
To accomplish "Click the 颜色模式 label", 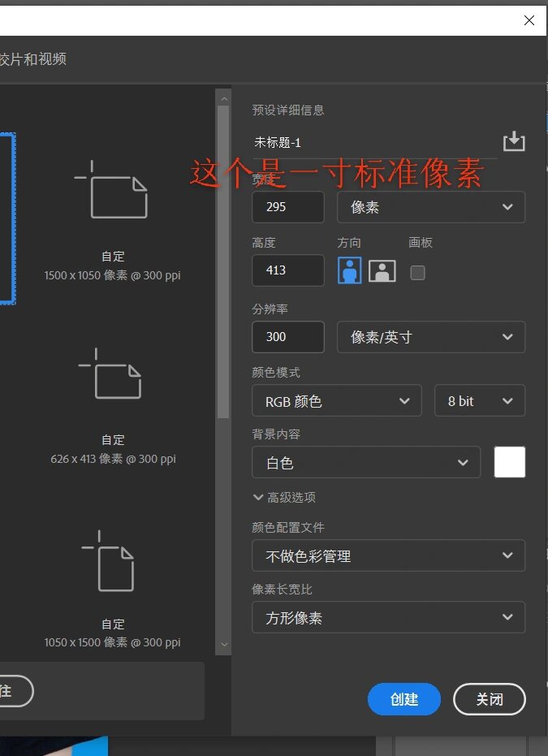I will click(x=276, y=372).
